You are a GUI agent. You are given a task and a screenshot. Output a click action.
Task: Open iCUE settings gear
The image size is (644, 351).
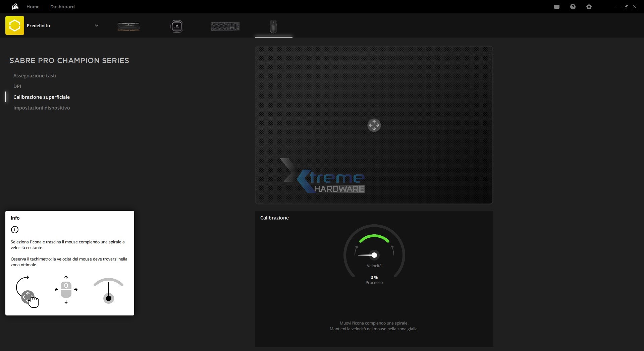pyautogui.click(x=589, y=7)
